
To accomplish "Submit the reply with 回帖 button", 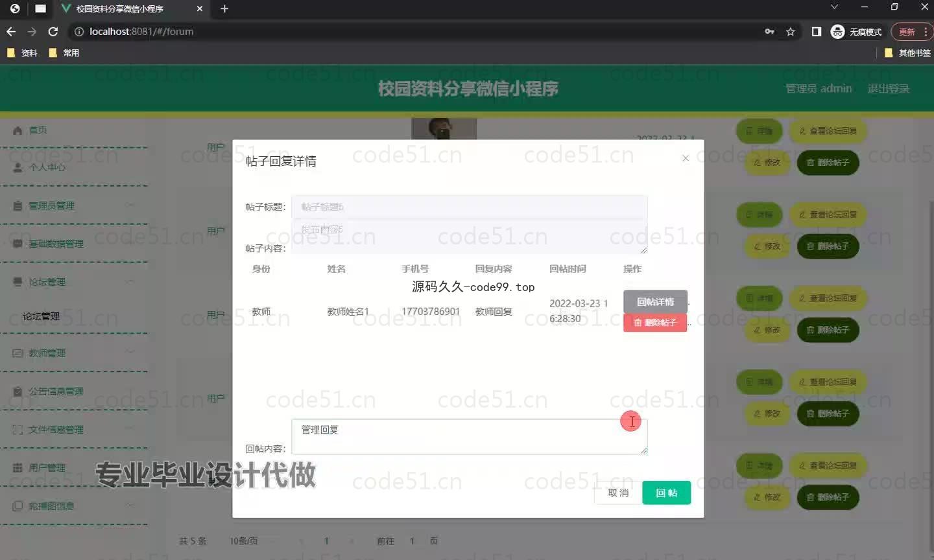I will pos(666,493).
